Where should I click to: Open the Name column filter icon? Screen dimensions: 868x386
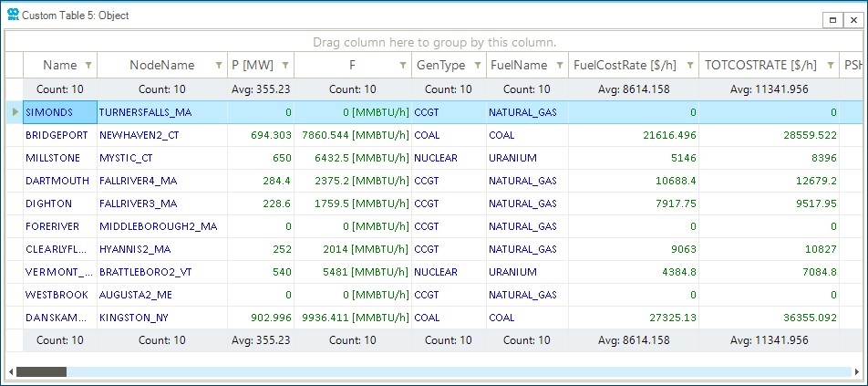pyautogui.click(x=88, y=66)
